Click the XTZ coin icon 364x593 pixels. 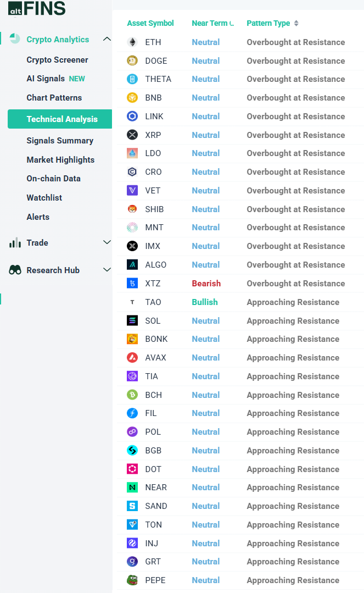132,283
